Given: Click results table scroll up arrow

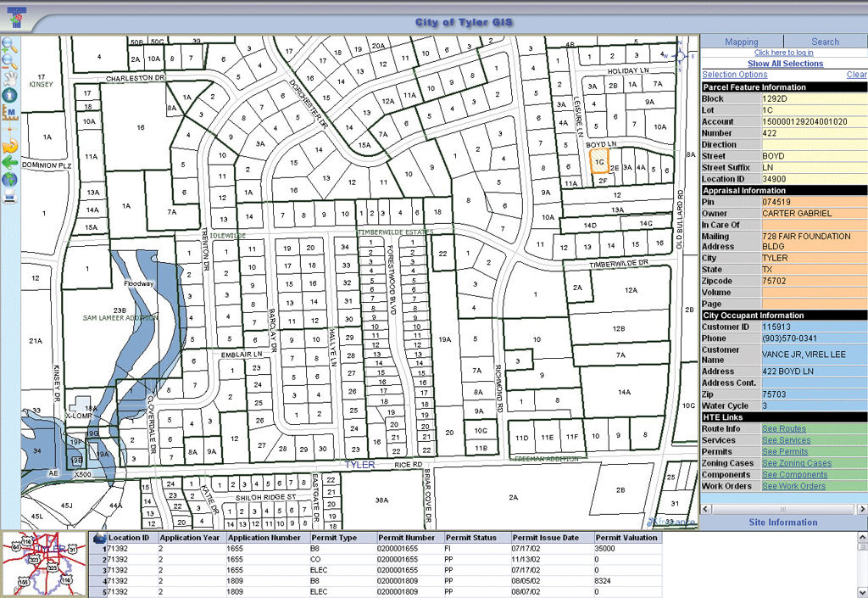Looking at the screenshot, I should point(862,537).
